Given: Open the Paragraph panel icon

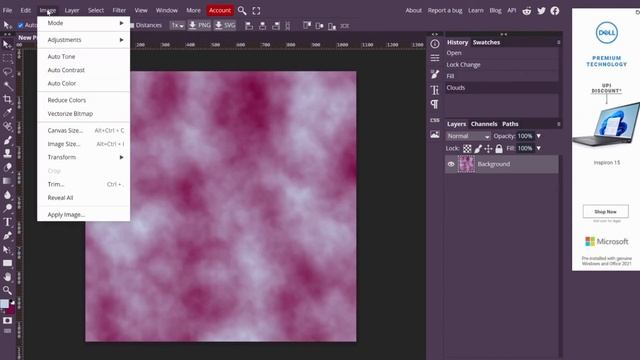Looking at the screenshot, I should (x=435, y=104).
